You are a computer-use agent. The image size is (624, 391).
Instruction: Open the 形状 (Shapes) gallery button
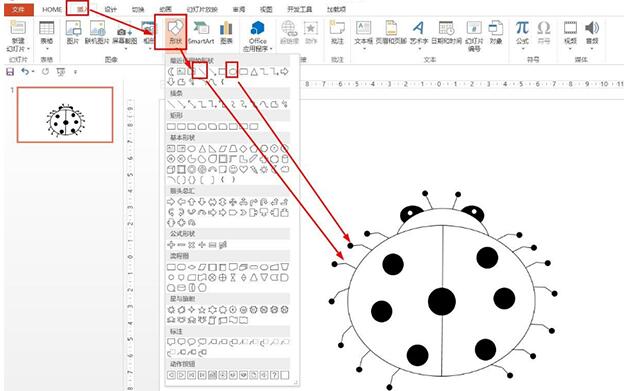[175, 32]
